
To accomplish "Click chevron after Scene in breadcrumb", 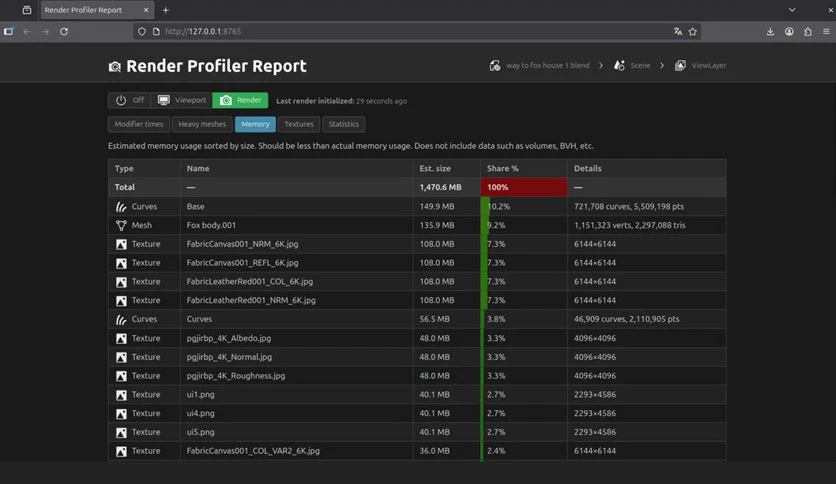I will [662, 66].
